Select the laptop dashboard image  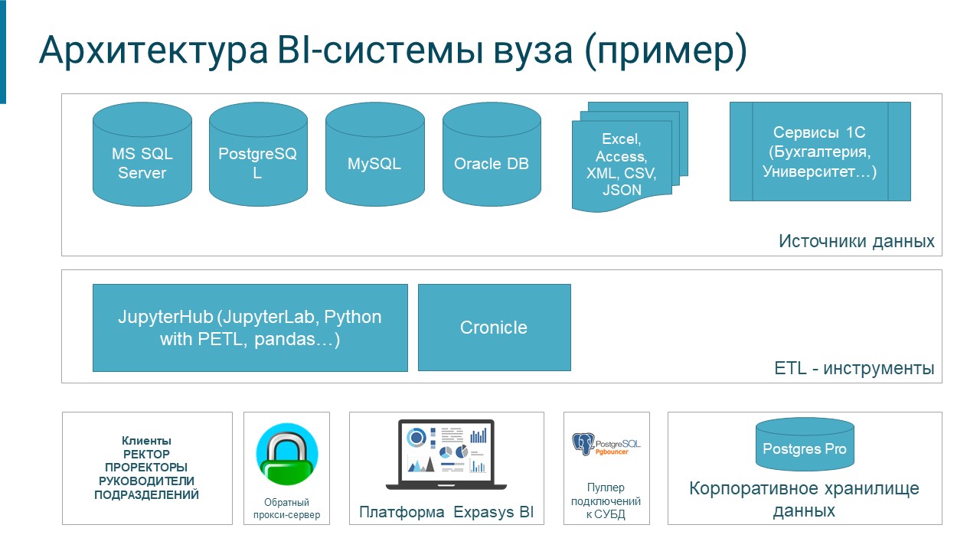tap(446, 454)
